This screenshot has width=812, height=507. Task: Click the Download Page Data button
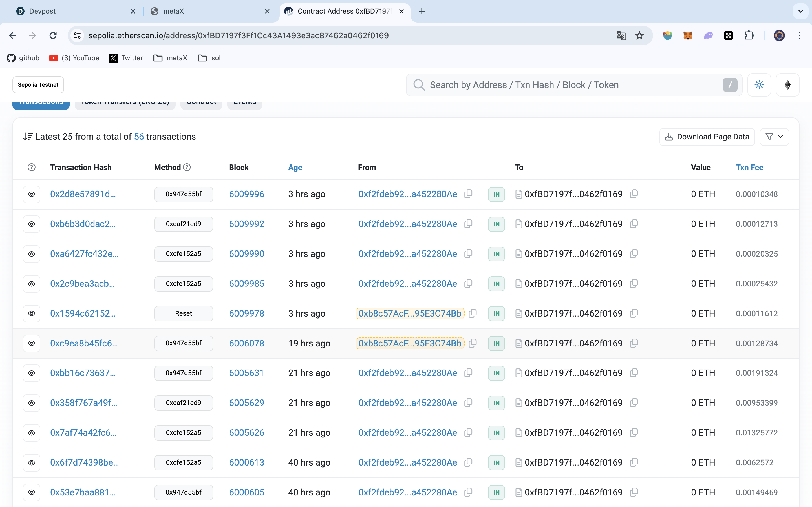(707, 137)
